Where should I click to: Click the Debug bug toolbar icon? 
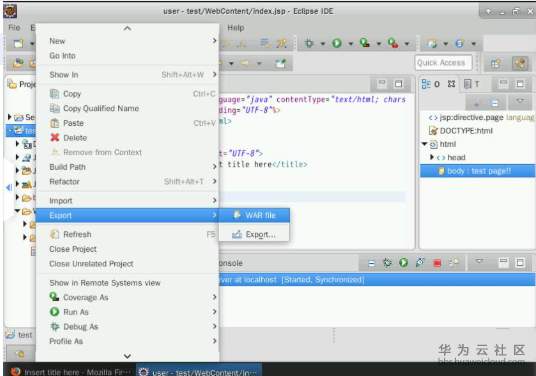309,43
